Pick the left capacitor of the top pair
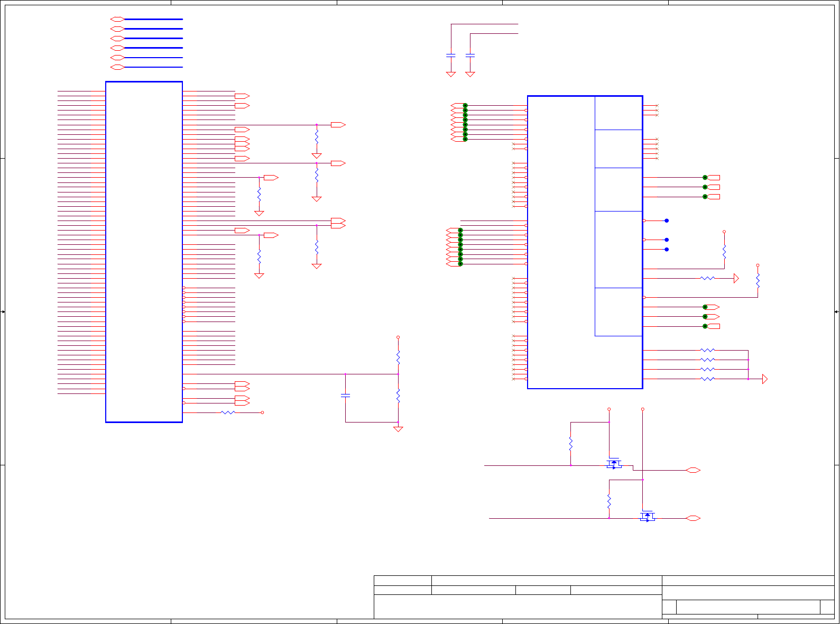 (x=451, y=55)
